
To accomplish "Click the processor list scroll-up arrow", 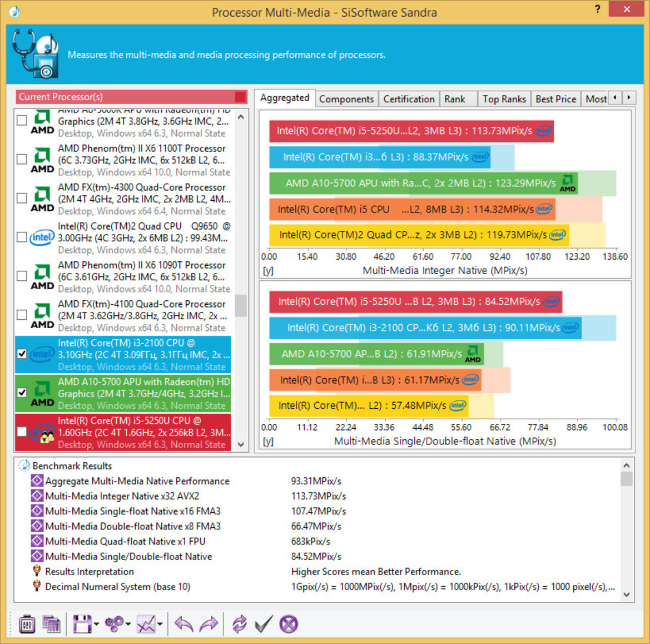I will (241, 117).
